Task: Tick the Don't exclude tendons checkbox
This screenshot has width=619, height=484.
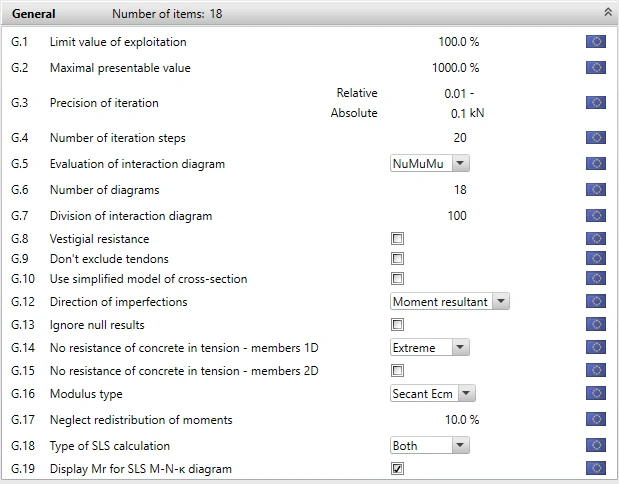Action: coord(397,259)
